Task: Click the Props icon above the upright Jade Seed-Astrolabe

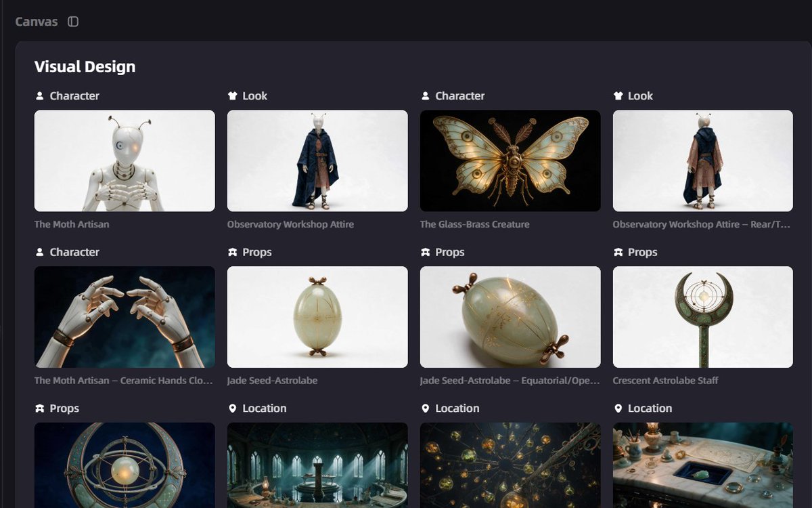Action: 232,252
